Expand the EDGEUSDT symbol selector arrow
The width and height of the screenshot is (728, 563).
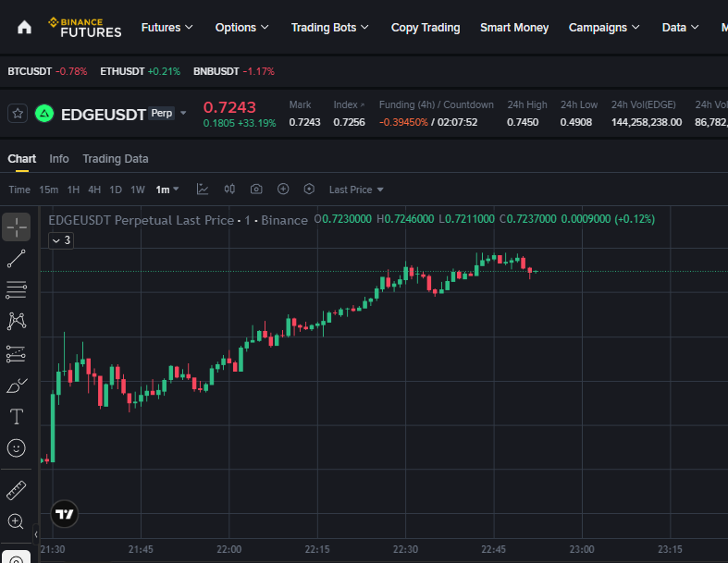[183, 113]
